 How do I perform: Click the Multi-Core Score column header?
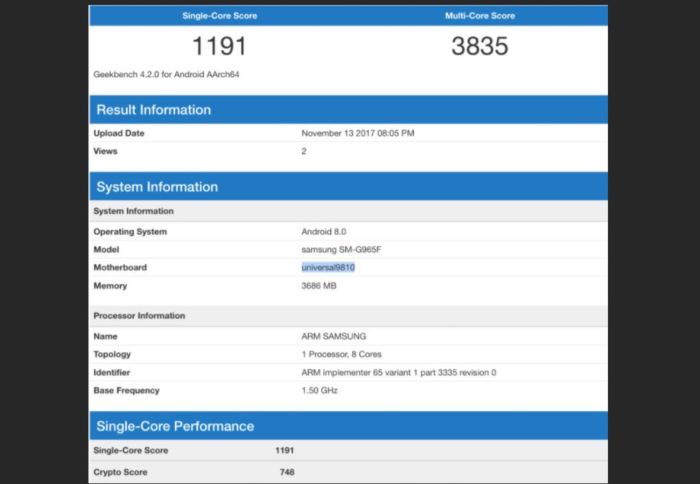[x=480, y=16]
